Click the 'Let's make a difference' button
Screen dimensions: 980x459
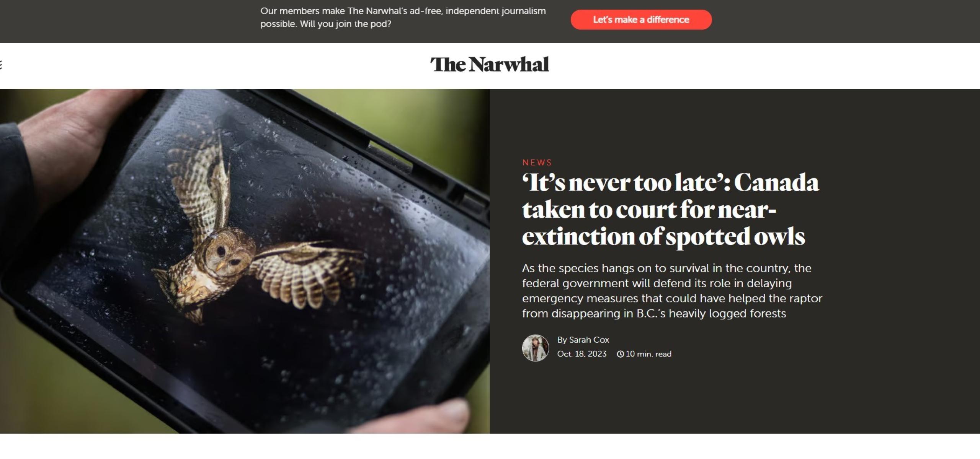click(x=641, y=20)
